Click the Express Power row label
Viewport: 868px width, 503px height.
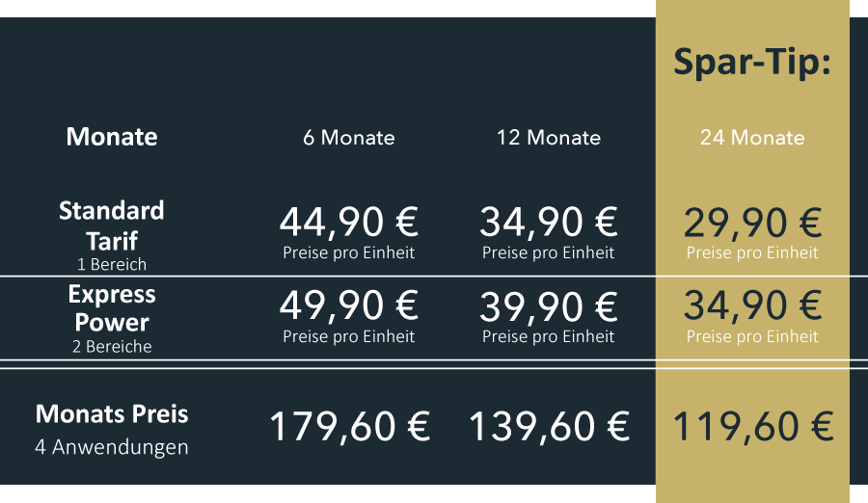pyautogui.click(x=112, y=308)
